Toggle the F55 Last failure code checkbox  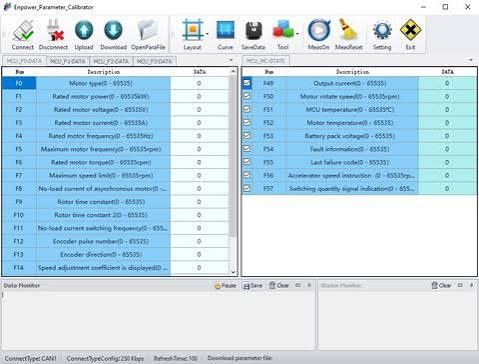point(247,162)
